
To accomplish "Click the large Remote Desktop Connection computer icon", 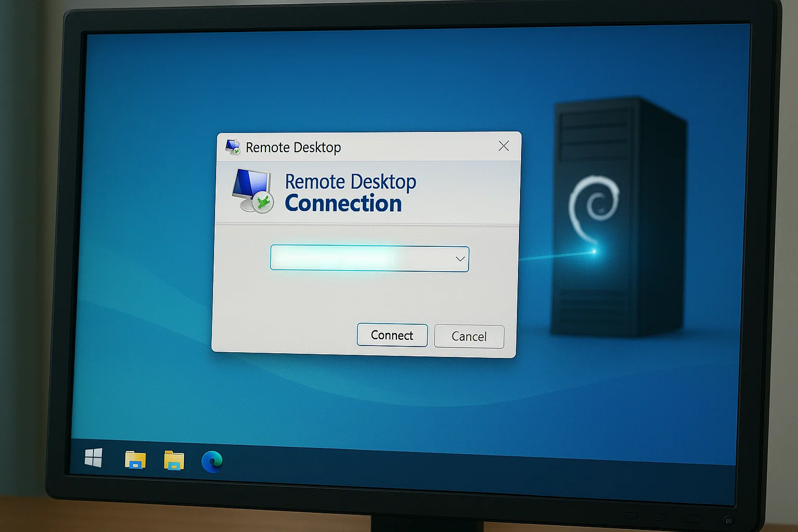I will (x=252, y=191).
